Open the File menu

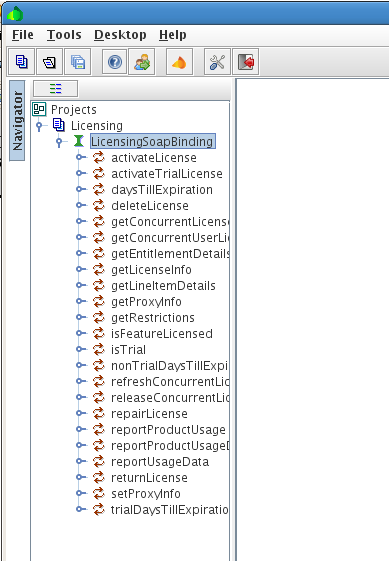tap(23, 35)
